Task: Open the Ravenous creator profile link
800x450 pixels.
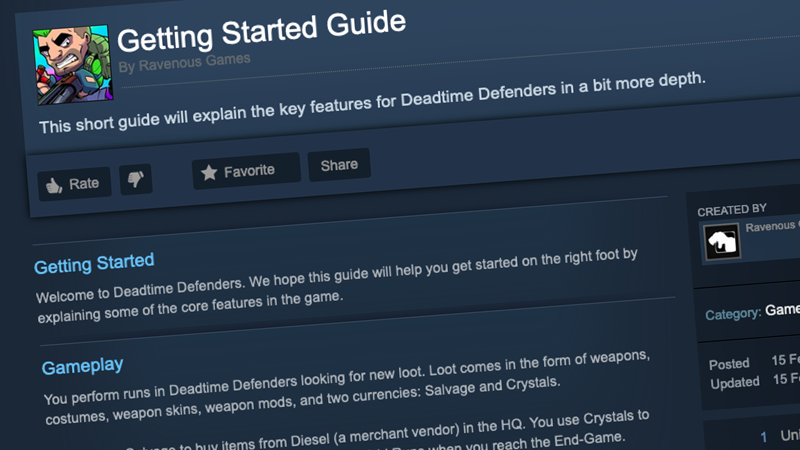Action: coord(771,226)
